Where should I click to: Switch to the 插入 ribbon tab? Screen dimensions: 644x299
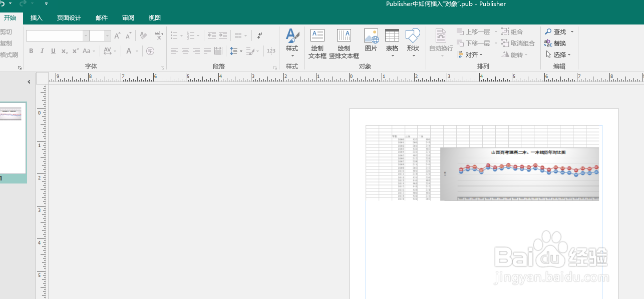click(x=37, y=18)
